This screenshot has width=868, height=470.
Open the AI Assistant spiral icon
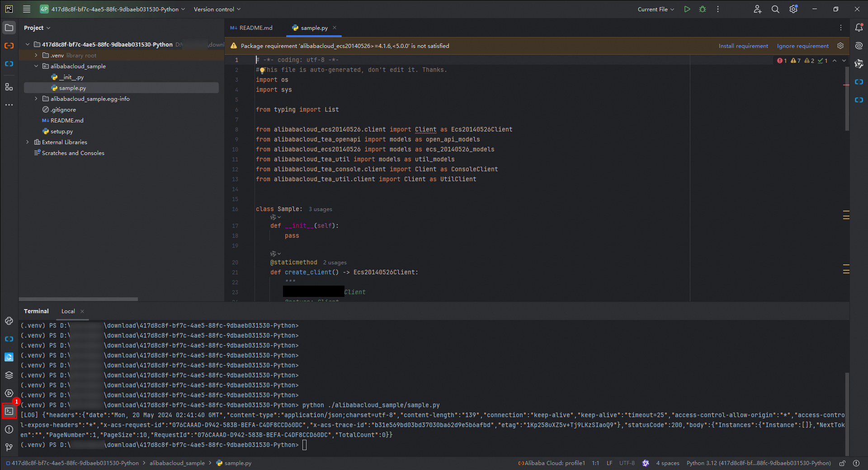[859, 46]
